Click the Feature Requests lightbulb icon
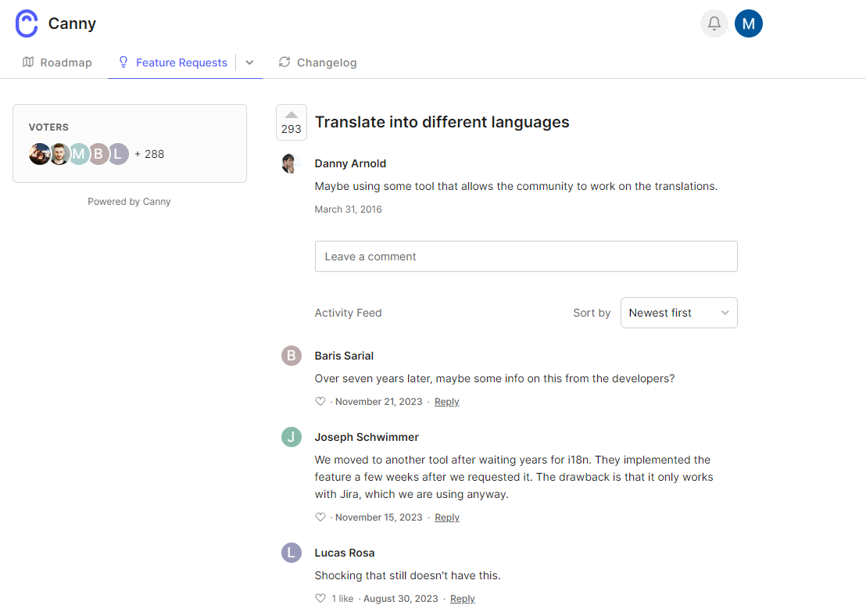Image resolution: width=866 pixels, height=616 pixels. pyautogui.click(x=123, y=62)
